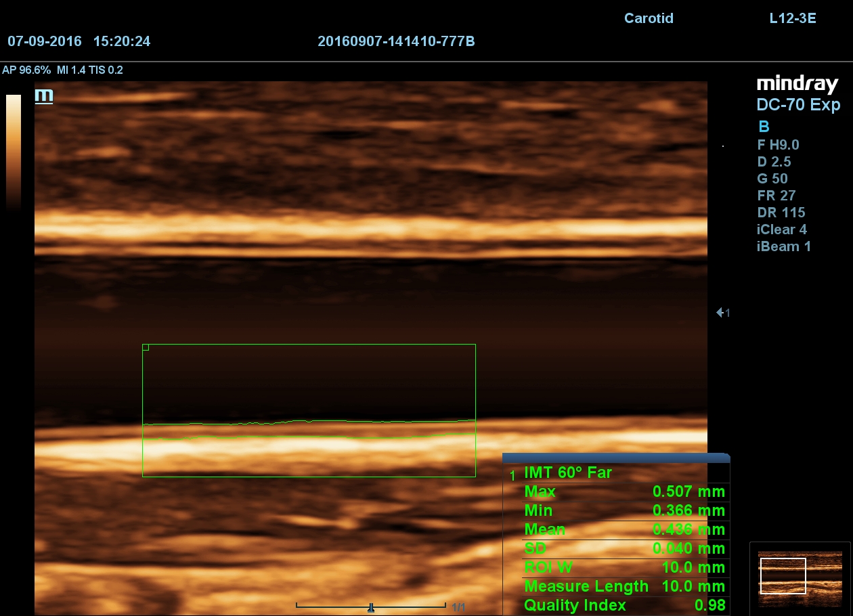This screenshot has height=616, width=853.
Task: Click the blue title bar of results window
Action: click(615, 458)
